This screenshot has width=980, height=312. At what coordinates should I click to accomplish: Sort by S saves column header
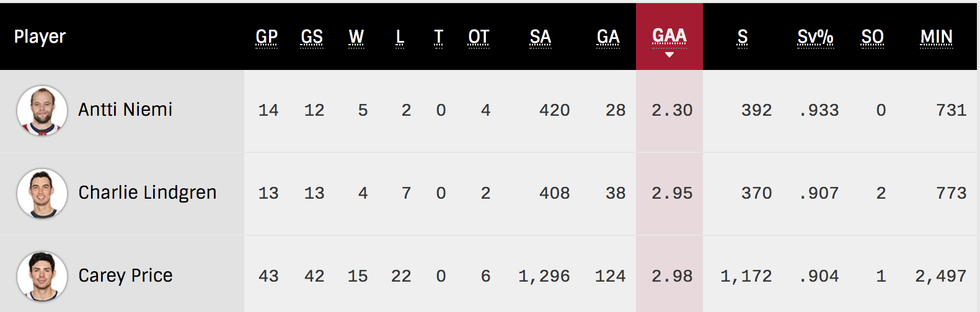click(x=743, y=37)
